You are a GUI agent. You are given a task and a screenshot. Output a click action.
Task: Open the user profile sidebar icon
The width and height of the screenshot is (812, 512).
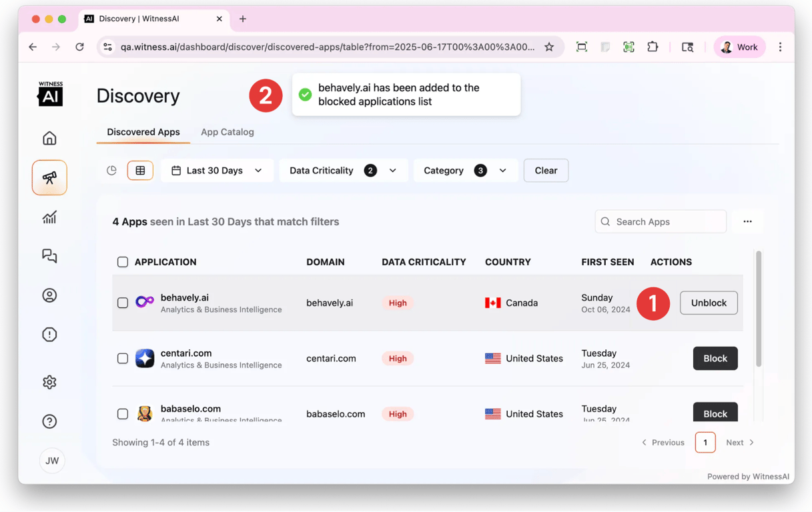(49, 295)
